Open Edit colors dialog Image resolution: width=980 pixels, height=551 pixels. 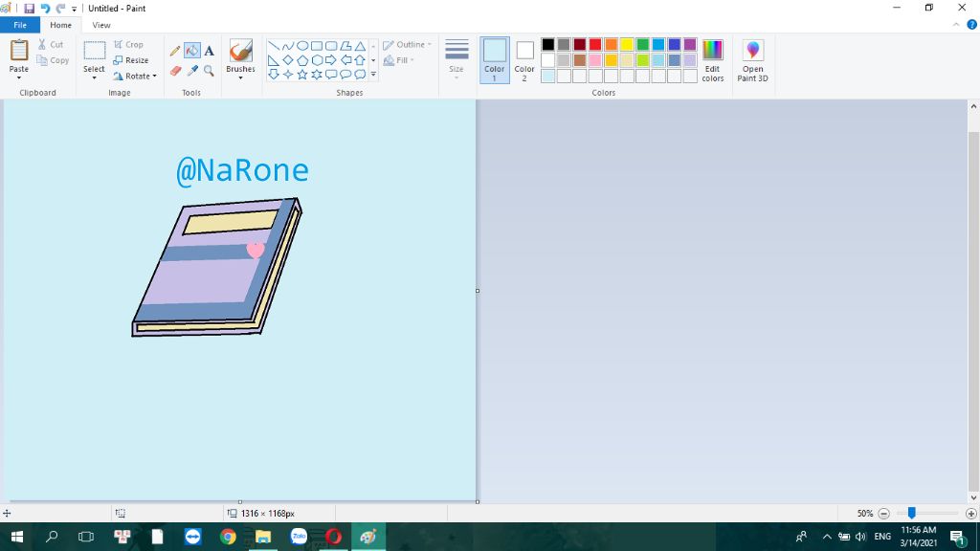point(712,60)
